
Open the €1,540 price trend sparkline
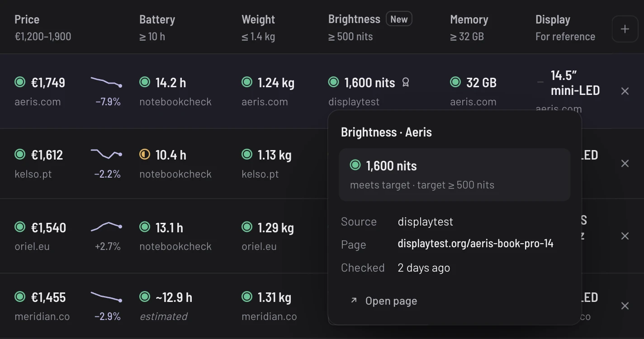coord(106,226)
